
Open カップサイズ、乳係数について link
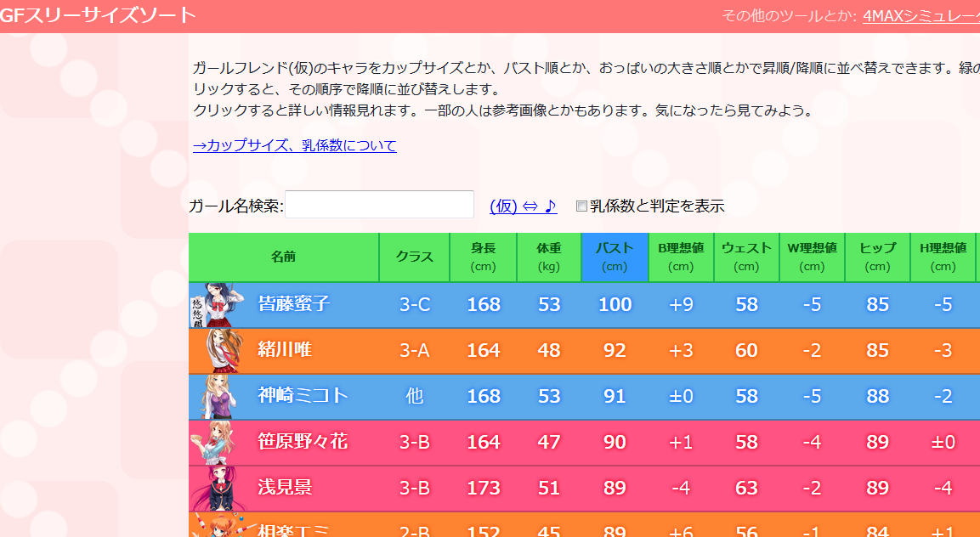pos(295,145)
